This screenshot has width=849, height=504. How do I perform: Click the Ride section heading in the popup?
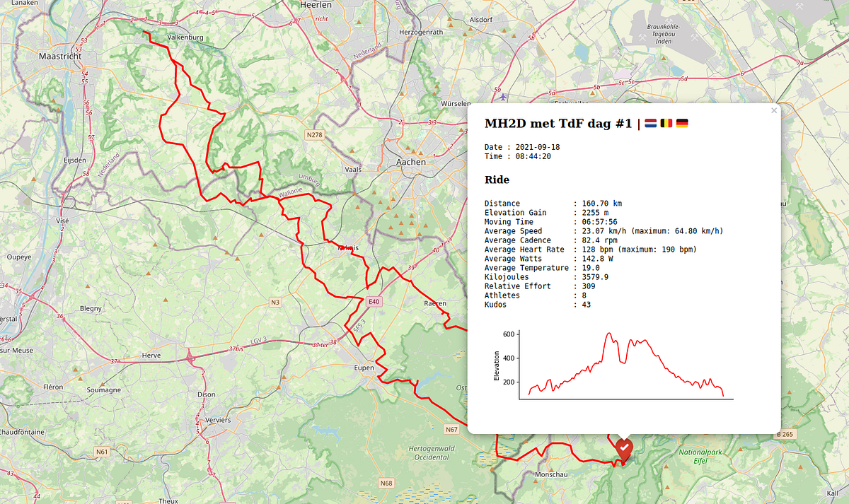[x=497, y=180]
